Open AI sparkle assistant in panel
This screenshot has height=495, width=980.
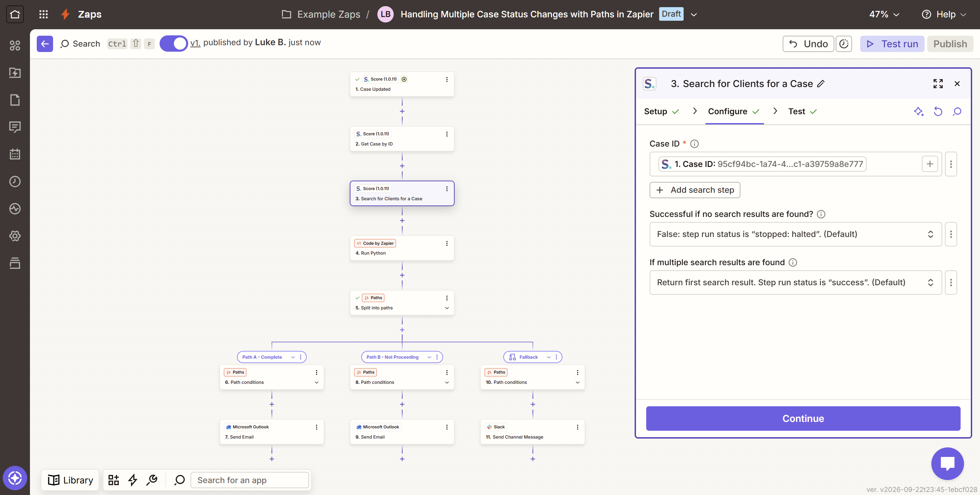coord(919,112)
